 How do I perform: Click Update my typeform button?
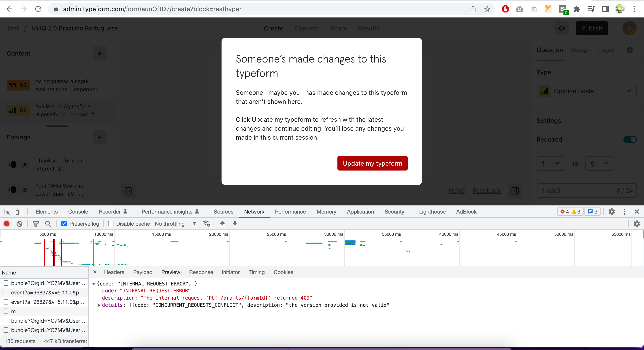click(372, 164)
